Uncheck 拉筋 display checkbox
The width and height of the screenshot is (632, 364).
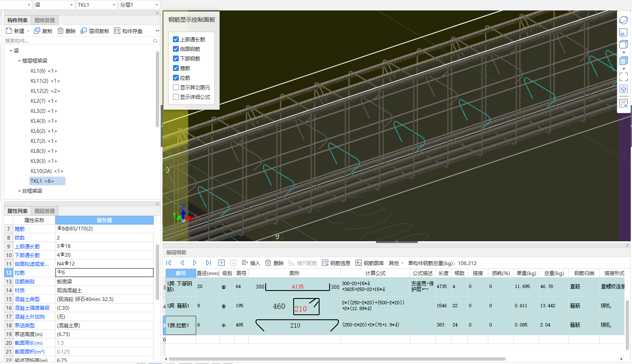(x=176, y=78)
